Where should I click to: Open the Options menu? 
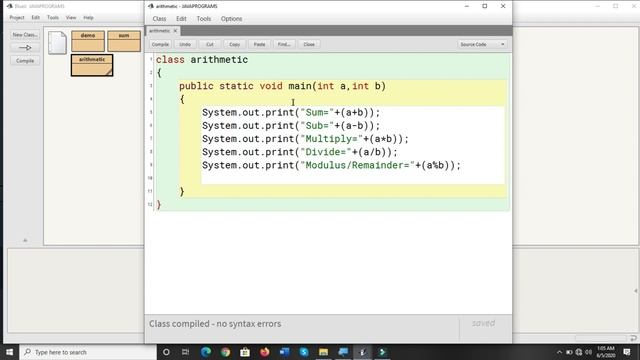tap(231, 19)
